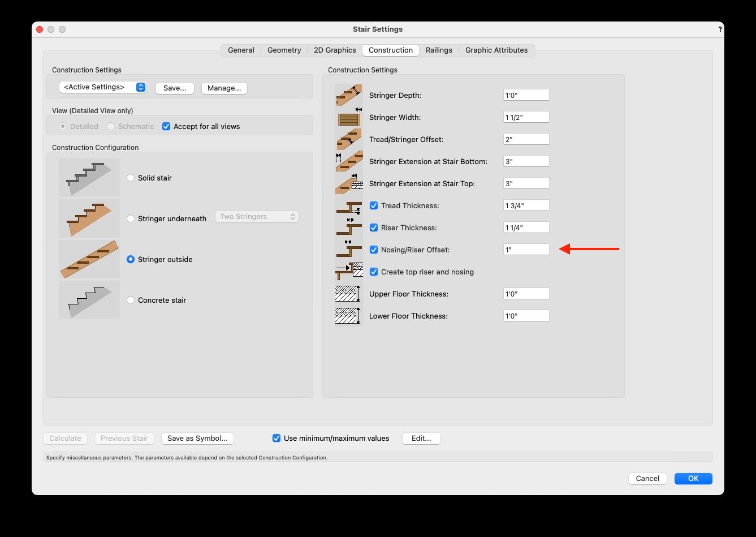Image resolution: width=756 pixels, height=537 pixels.
Task: Open the Active Settings dropdown
Action: click(x=102, y=87)
